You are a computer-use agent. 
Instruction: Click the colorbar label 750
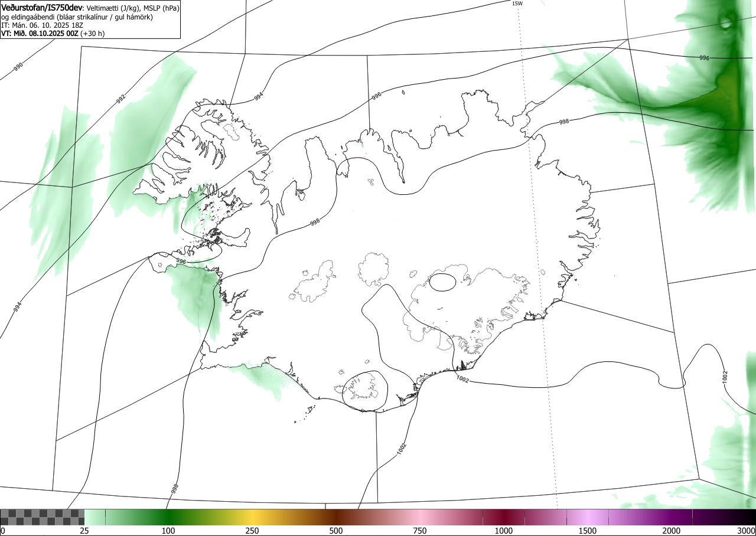tap(420, 531)
